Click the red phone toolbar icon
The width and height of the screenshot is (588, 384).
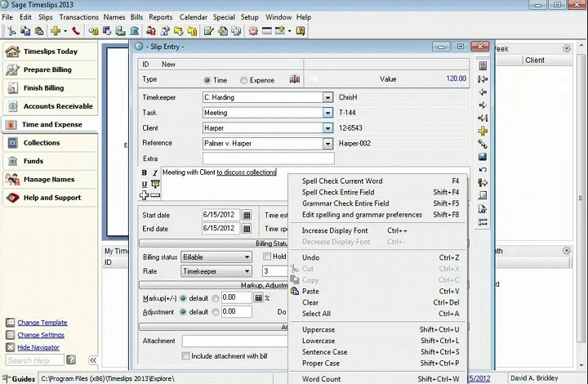(x=76, y=31)
